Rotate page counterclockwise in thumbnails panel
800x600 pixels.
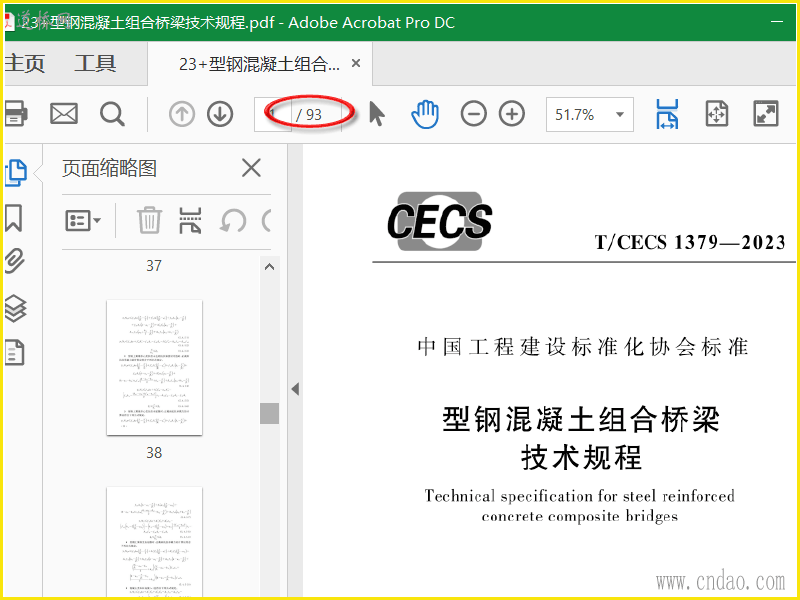click(233, 221)
